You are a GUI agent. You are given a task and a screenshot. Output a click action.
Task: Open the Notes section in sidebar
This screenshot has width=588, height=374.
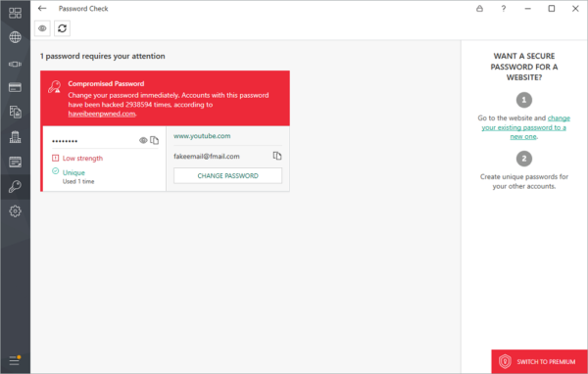[15, 162]
